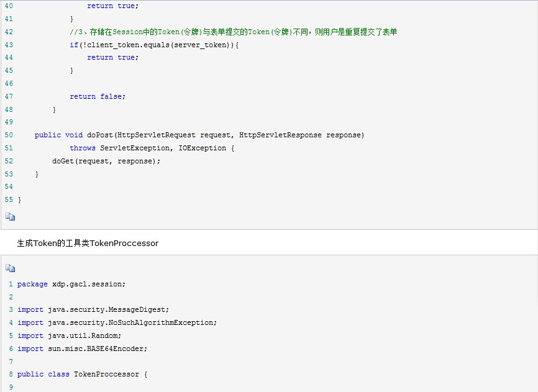The height and width of the screenshot is (392, 538).
Task: Click line number 55 in the gutter
Action: coord(9,199)
